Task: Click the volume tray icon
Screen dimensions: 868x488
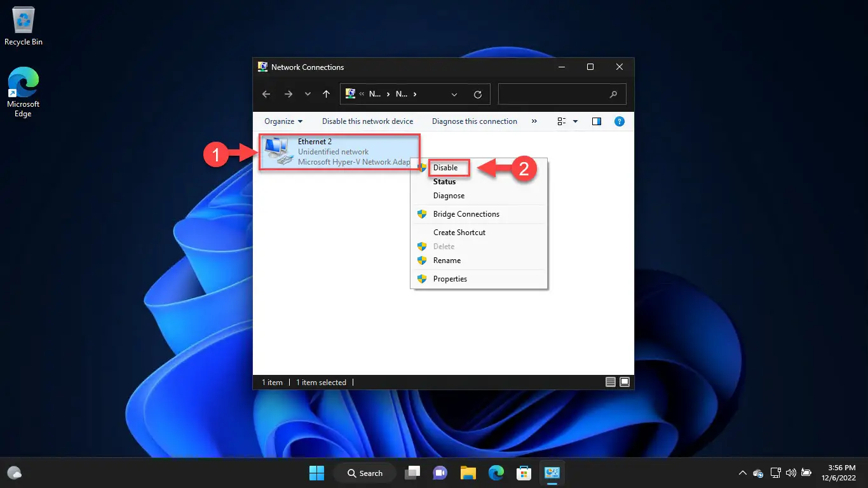Action: (791, 473)
